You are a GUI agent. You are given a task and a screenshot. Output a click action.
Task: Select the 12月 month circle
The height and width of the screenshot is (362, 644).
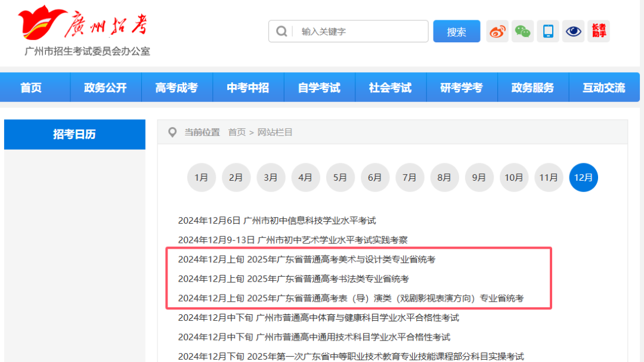click(x=583, y=178)
